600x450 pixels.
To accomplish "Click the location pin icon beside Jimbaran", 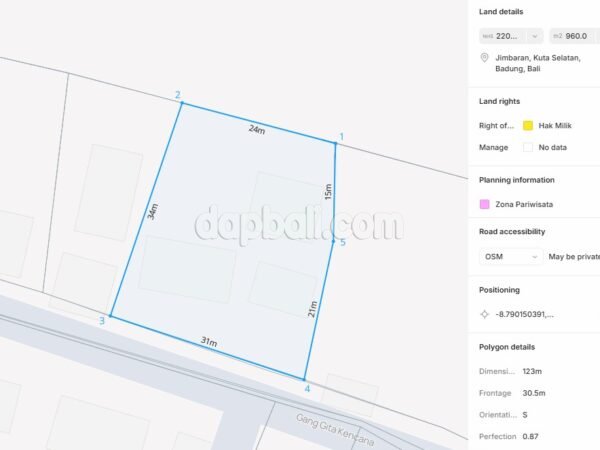I will tap(484, 58).
